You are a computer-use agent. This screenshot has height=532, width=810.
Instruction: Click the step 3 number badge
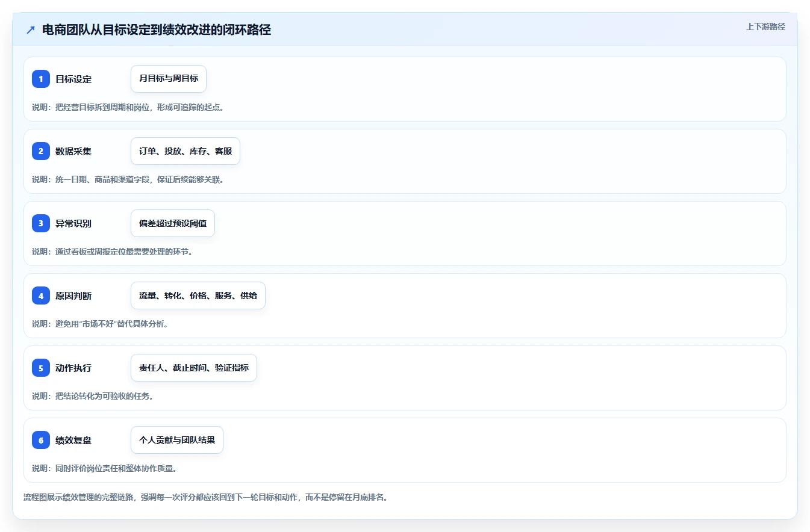point(41,223)
